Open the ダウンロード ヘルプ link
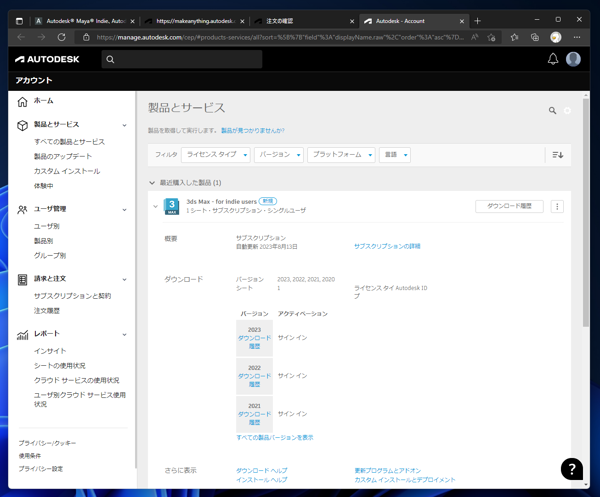 click(x=262, y=471)
